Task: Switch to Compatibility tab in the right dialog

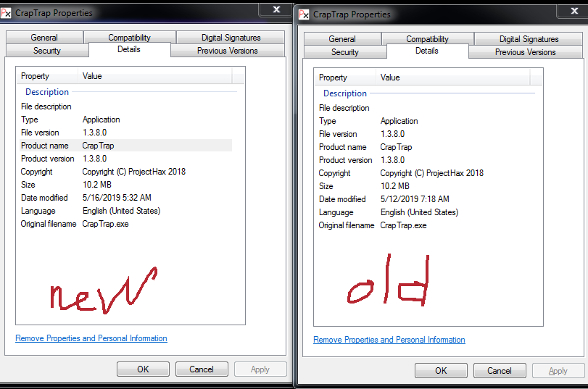Action: pos(427,39)
